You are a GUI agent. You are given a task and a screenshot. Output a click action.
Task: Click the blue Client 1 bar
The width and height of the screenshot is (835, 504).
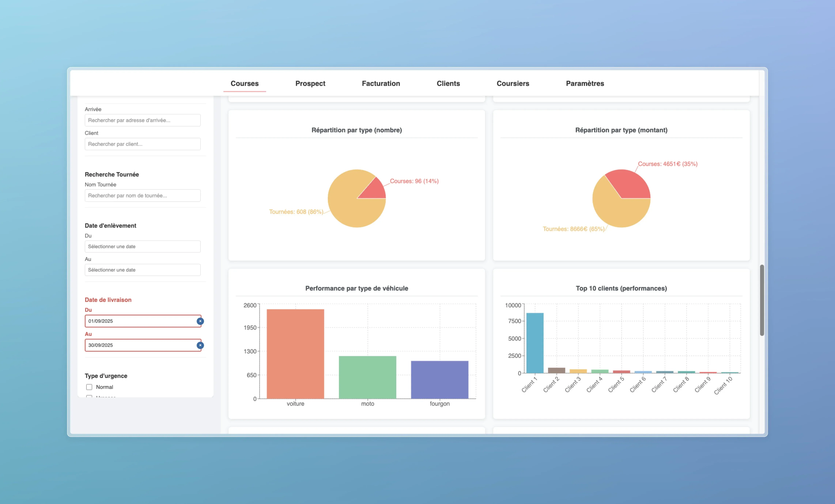535,343
